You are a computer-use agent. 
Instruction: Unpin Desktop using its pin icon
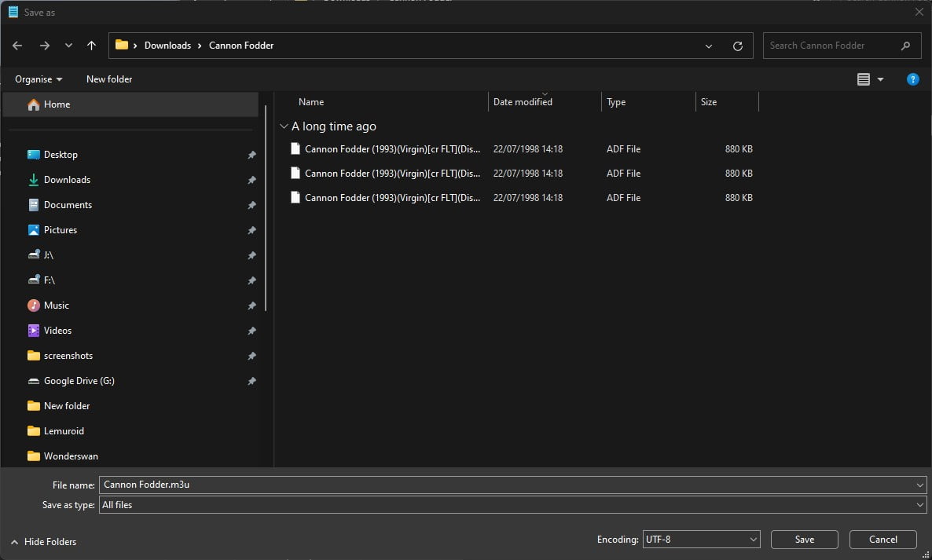tap(251, 156)
